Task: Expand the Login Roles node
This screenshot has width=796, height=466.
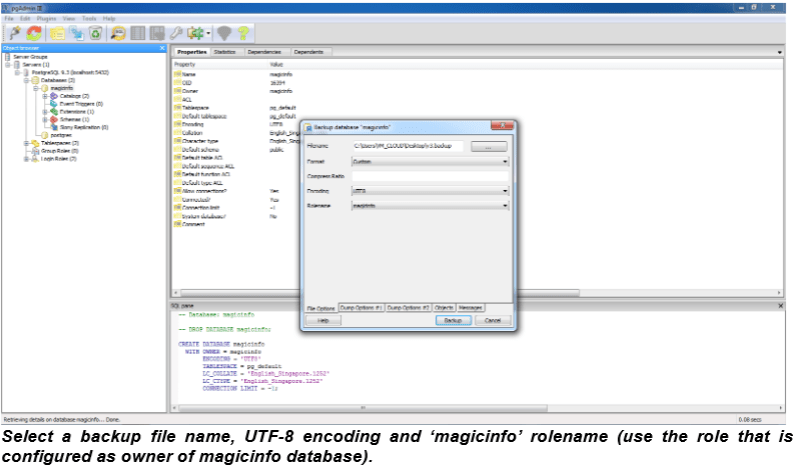Action: click(x=26, y=159)
